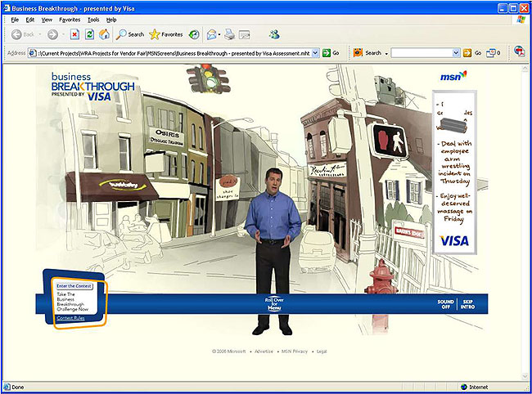Viewport: 532px width, 394px height.
Task: Expand the search toolbar text field dropdown
Action: pyautogui.click(x=457, y=53)
